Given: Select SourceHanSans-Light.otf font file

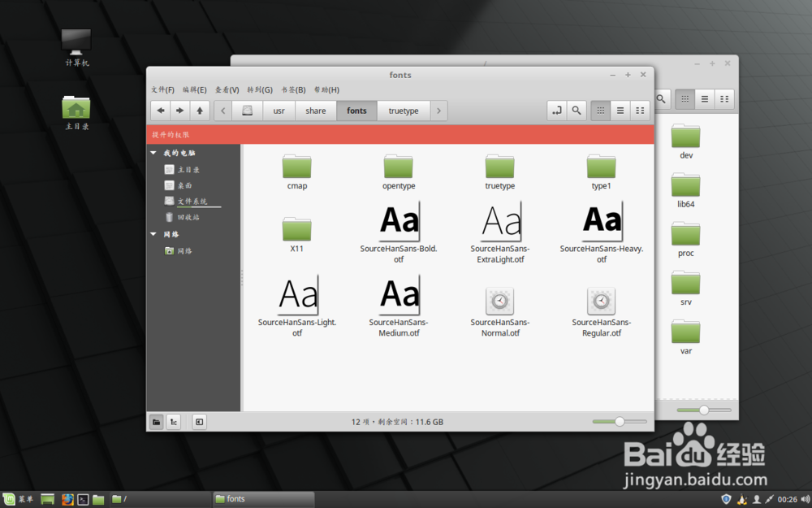Looking at the screenshot, I should tap(297, 306).
